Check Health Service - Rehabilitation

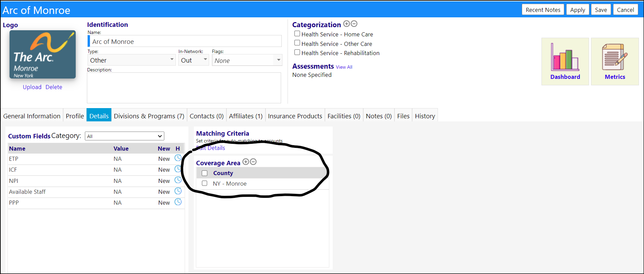(297, 52)
